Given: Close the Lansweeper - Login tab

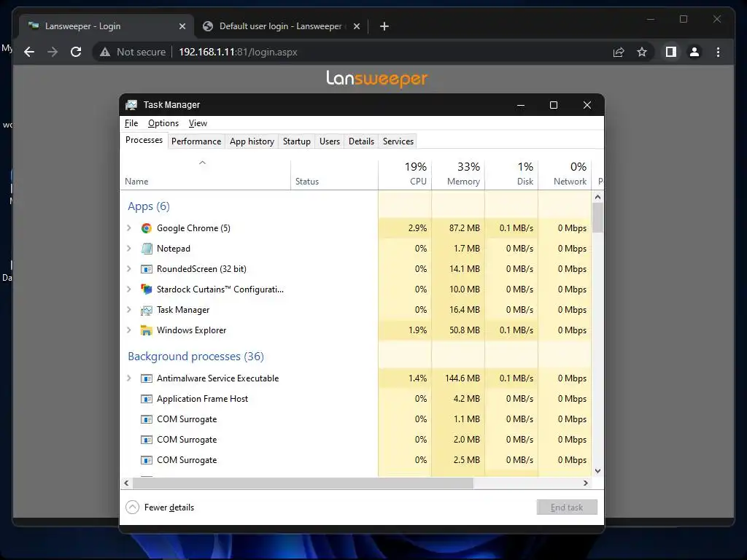Looking at the screenshot, I should (182, 26).
